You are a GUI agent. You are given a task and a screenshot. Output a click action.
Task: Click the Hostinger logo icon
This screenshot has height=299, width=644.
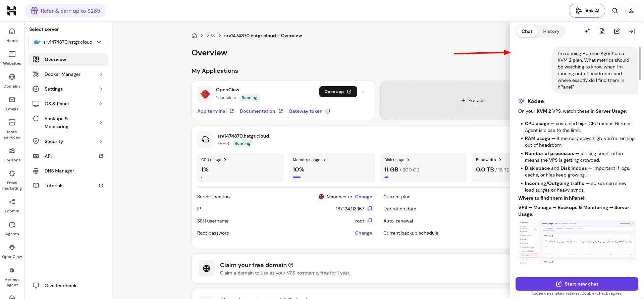tap(12, 11)
